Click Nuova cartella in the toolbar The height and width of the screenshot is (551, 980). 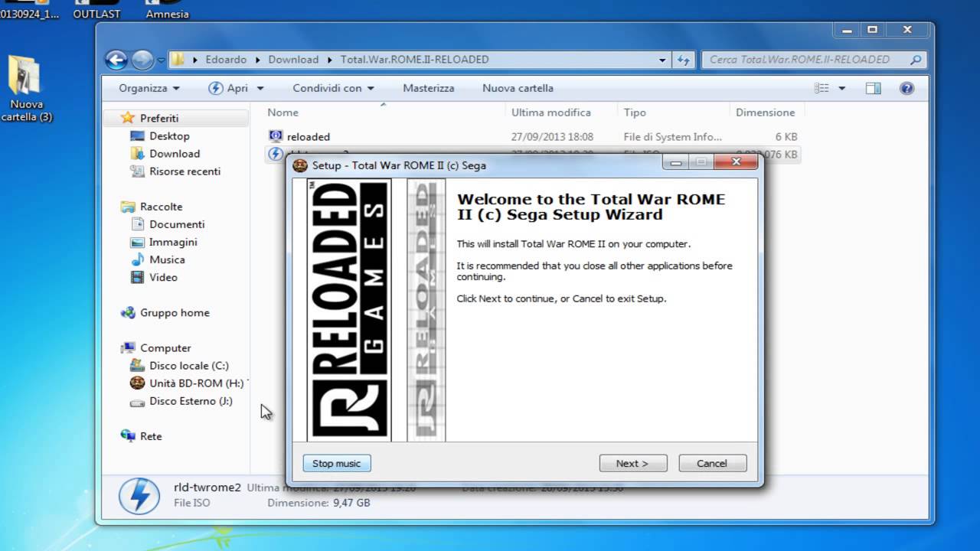(x=518, y=88)
